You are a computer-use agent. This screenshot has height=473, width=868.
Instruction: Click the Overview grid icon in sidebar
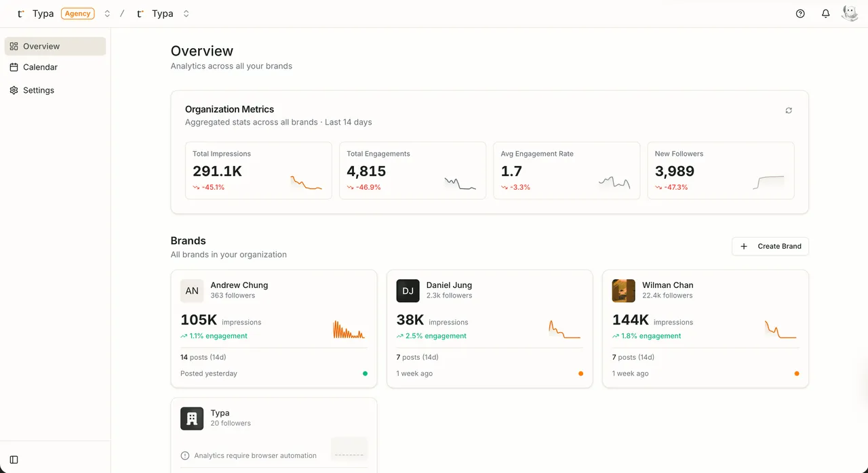14,46
